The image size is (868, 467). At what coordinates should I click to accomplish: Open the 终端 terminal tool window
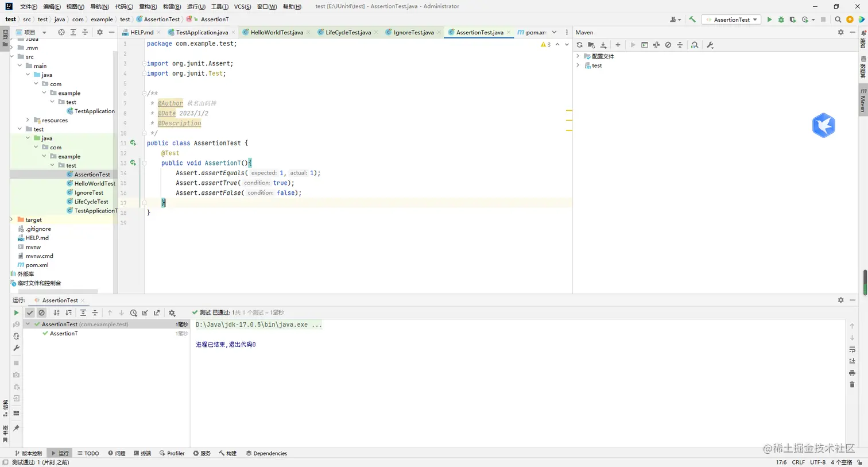pyautogui.click(x=142, y=453)
